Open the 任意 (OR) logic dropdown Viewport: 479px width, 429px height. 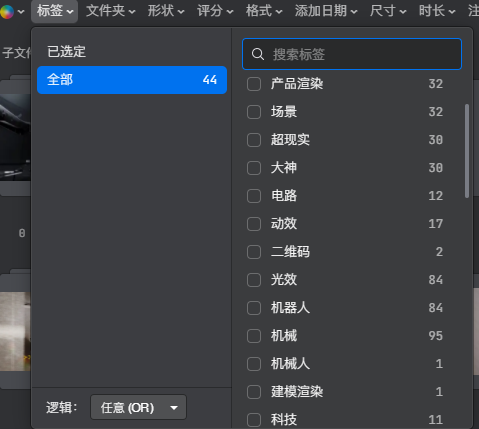[x=138, y=407]
